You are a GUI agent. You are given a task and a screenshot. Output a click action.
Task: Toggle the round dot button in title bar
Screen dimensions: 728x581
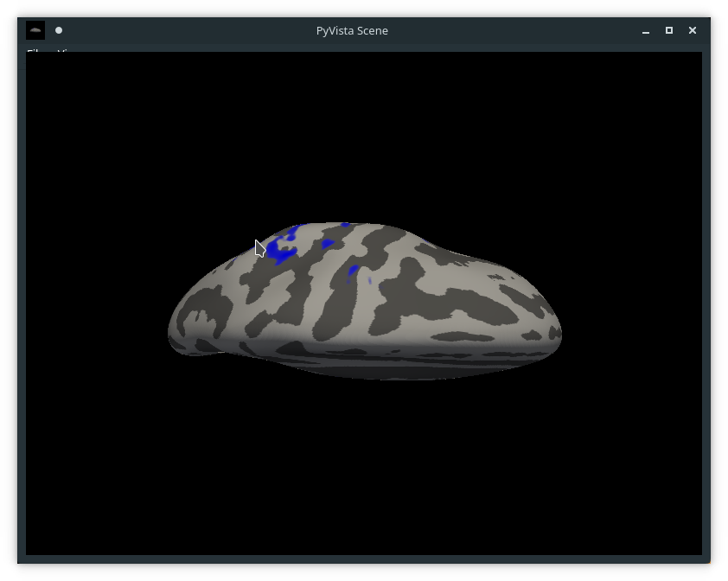pyautogui.click(x=59, y=30)
